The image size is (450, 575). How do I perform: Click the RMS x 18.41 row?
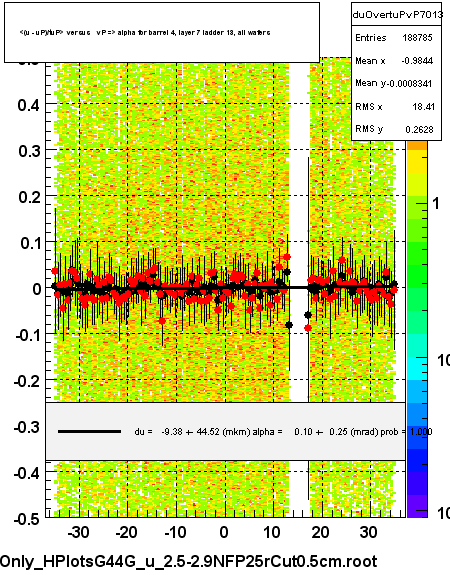pyautogui.click(x=396, y=107)
